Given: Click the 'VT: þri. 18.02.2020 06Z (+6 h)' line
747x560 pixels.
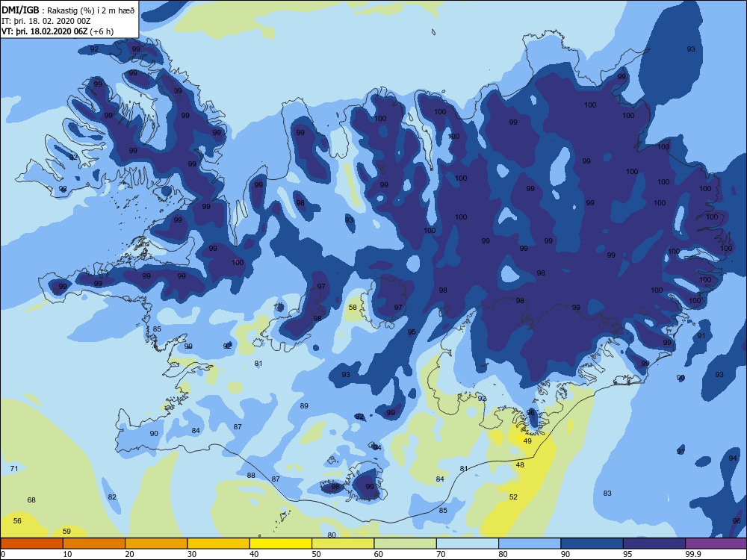Looking at the screenshot, I should point(58,31).
